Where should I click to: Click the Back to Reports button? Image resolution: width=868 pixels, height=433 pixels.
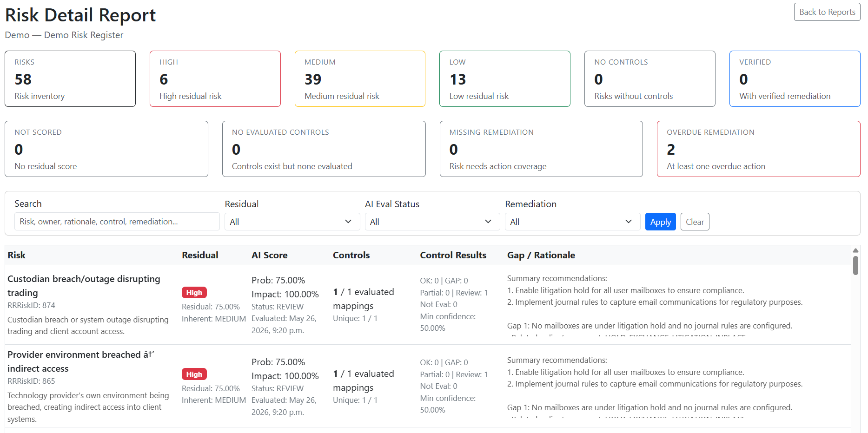(x=827, y=12)
